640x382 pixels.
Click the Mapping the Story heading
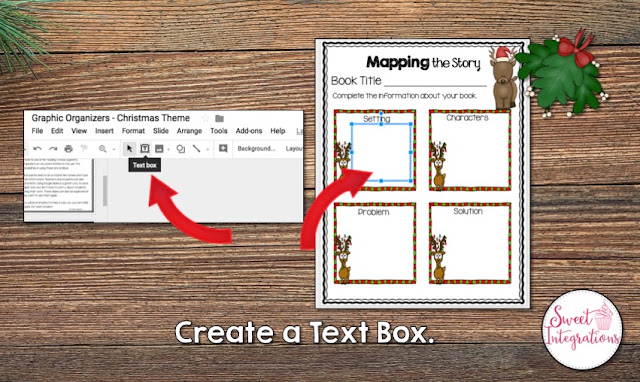pyautogui.click(x=423, y=63)
